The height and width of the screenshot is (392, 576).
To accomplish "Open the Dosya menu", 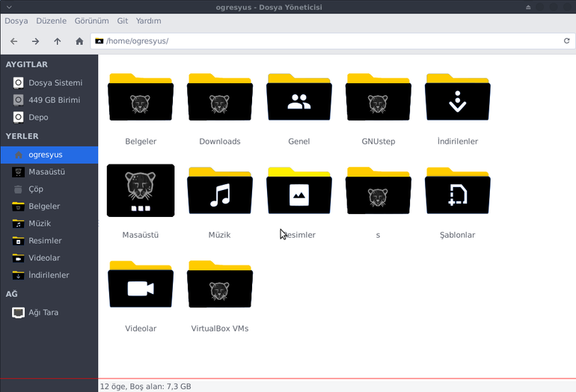I will coord(16,21).
